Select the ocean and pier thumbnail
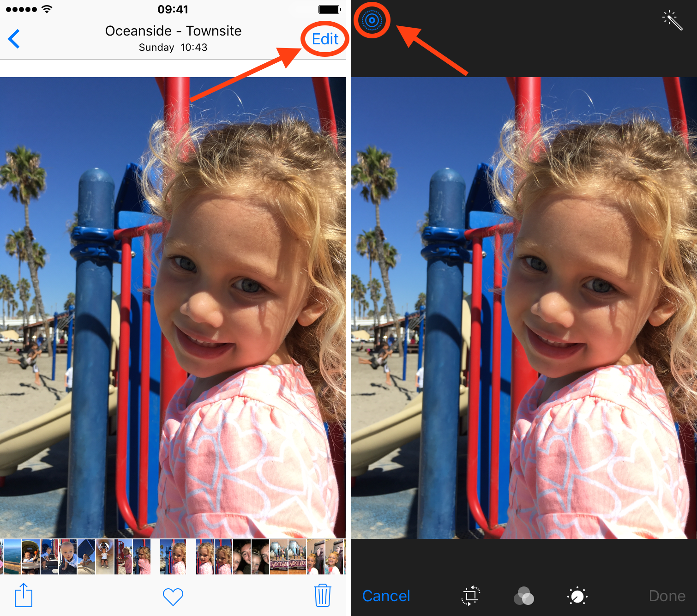 coord(12,557)
